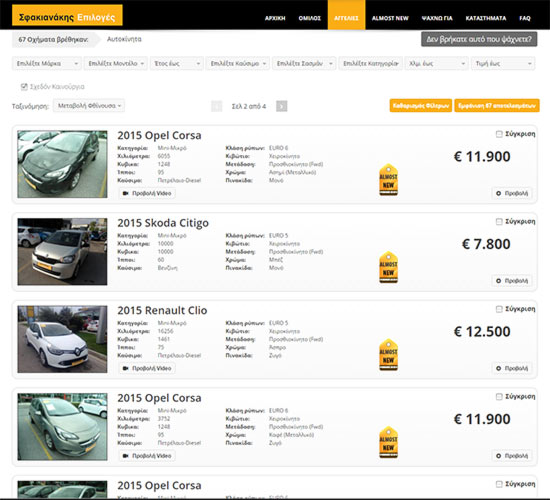The image size is (550, 500).
Task: Open the Επιλέξτε Κατηγορία dropdown
Action: 370,64
